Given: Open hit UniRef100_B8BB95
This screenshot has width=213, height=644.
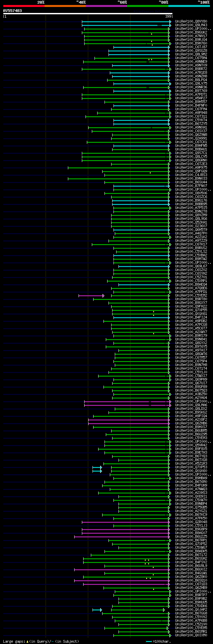Looking at the screenshot, I should (191, 204).
